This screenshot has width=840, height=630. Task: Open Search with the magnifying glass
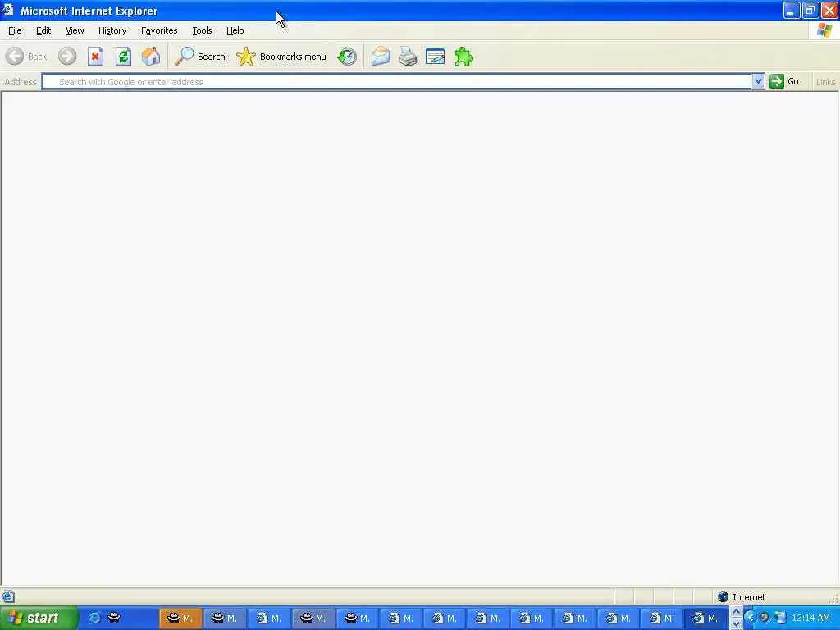(x=200, y=57)
